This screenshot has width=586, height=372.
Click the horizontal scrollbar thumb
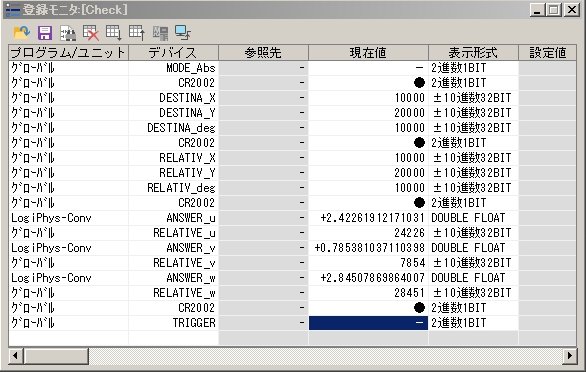[56, 356]
